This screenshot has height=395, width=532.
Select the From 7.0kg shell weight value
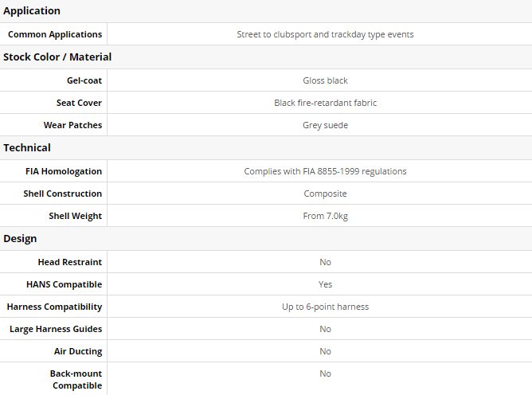325,216
